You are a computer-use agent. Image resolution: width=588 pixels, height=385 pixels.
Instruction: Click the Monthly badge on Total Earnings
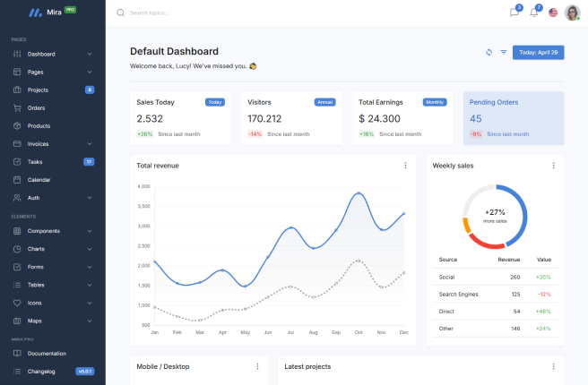pos(435,102)
